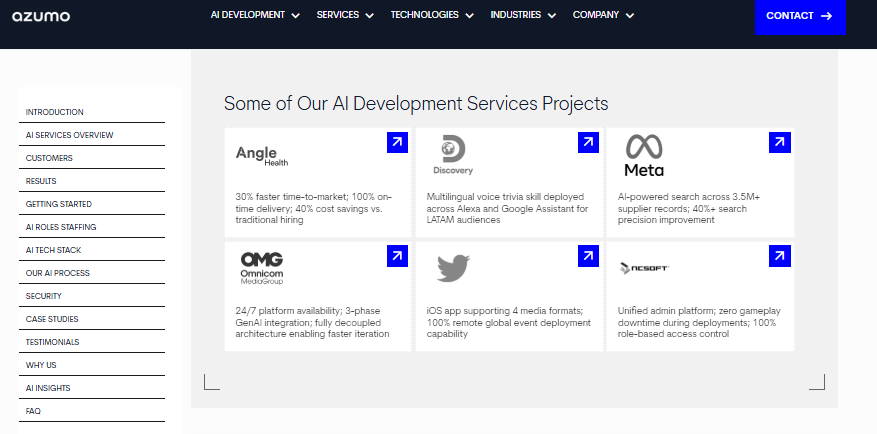The image size is (877, 434).
Task: Click text '30% faster time-to-market' on Angle card
Action: coord(290,197)
